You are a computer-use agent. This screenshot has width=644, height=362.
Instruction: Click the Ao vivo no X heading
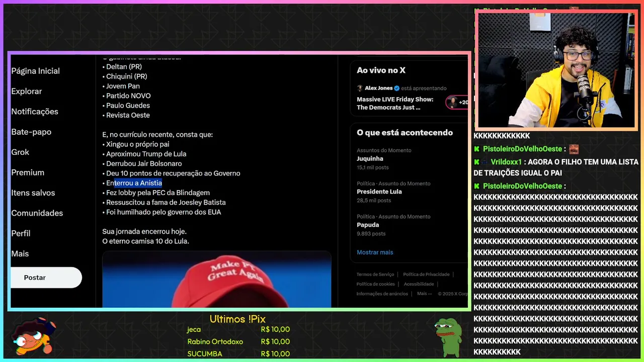[x=381, y=70]
